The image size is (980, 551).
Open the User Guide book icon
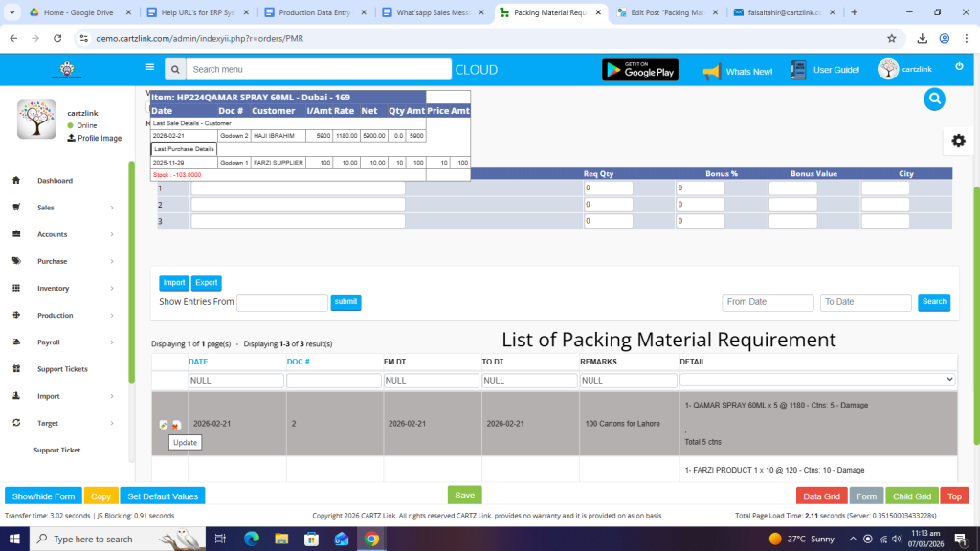pyautogui.click(x=799, y=70)
